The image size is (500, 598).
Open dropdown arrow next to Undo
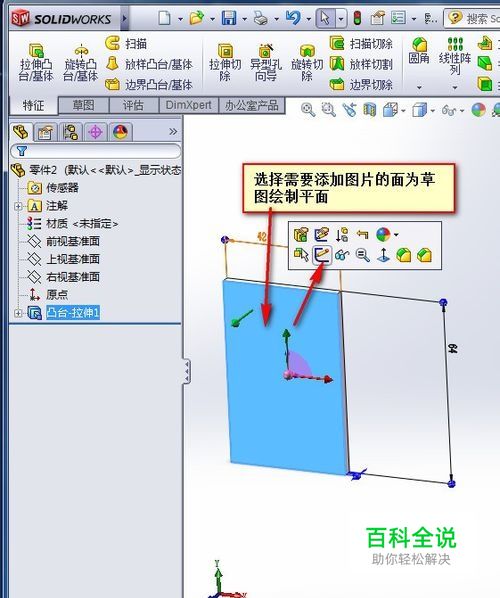click(x=309, y=19)
